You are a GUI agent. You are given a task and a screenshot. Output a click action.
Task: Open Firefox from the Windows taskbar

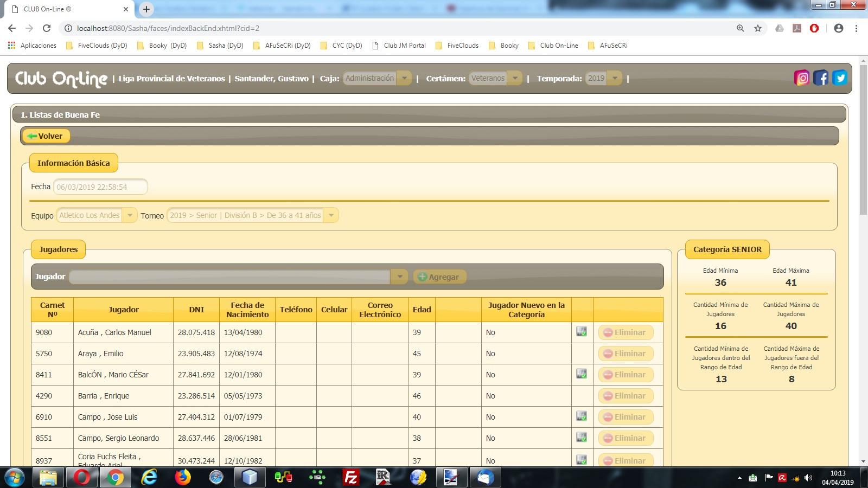(183, 477)
